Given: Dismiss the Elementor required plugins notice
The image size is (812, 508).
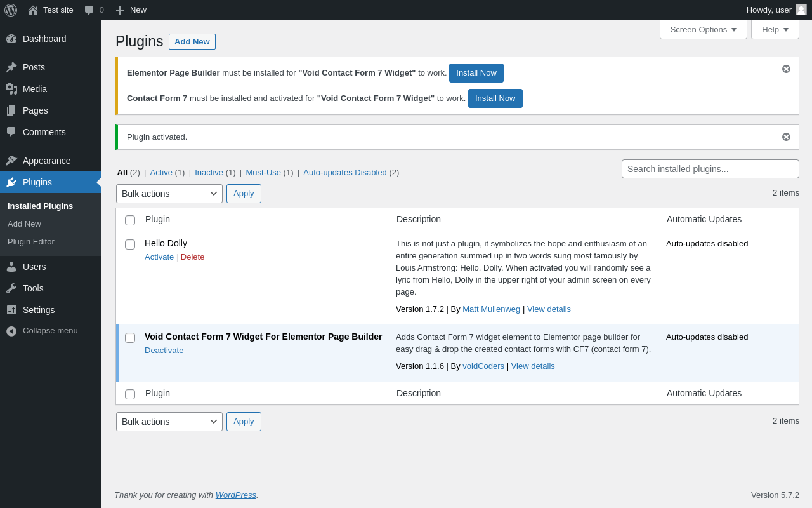Looking at the screenshot, I should point(786,69).
